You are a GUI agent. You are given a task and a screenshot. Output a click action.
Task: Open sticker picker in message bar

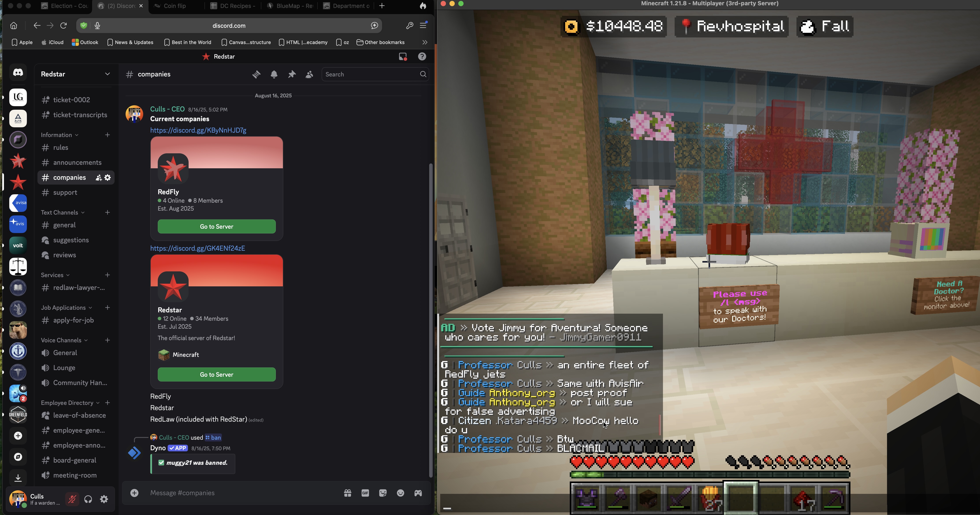click(383, 493)
